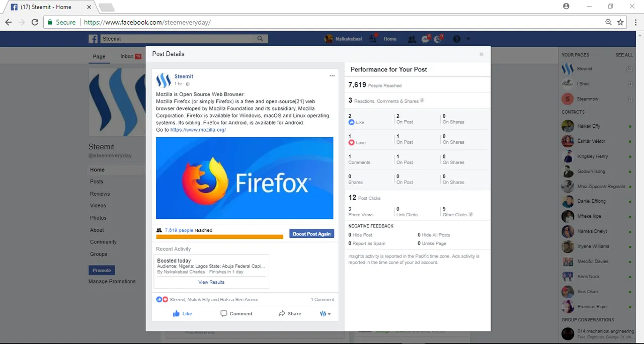644x344 pixels.
Task: Click the orange reach progress bar
Action: (x=220, y=237)
